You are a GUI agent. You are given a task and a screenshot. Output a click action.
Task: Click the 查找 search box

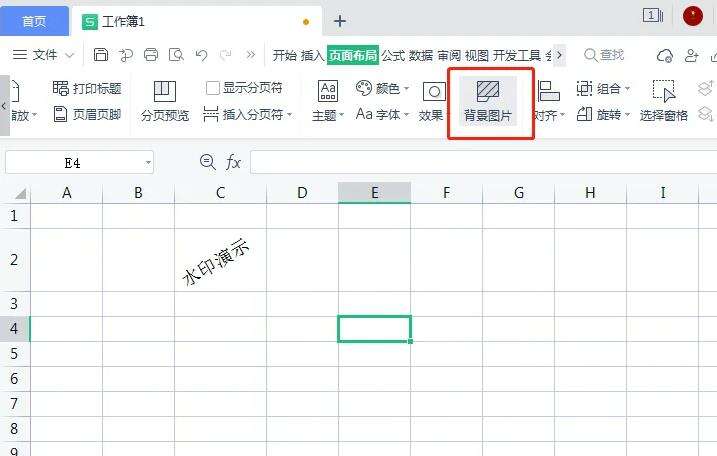pos(604,55)
